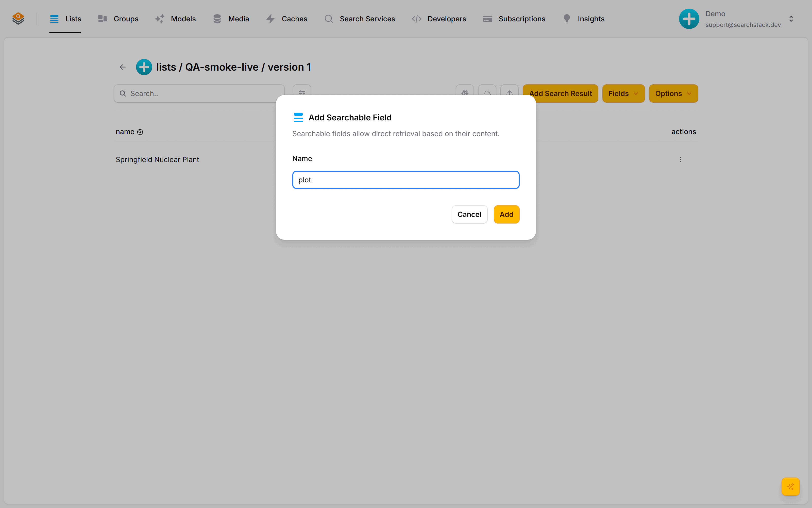
Task: Cancel the Add Searchable Field dialog
Action: 469,214
